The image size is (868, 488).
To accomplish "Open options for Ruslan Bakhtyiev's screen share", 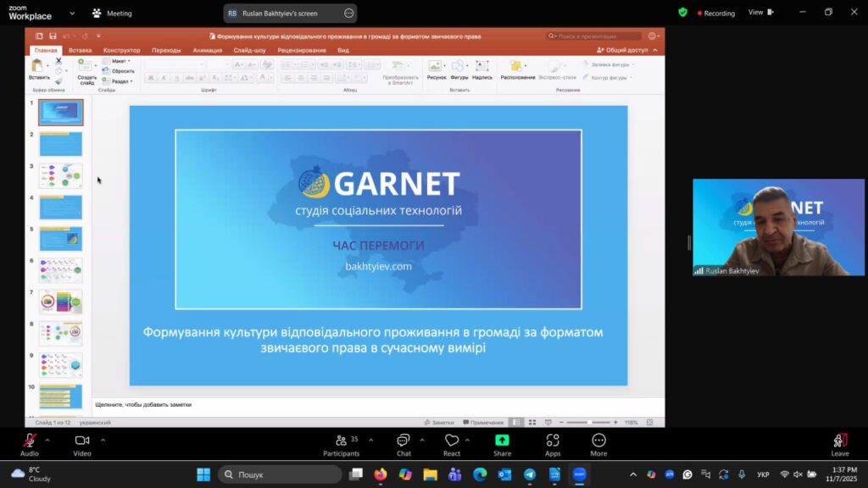I will tap(348, 14).
